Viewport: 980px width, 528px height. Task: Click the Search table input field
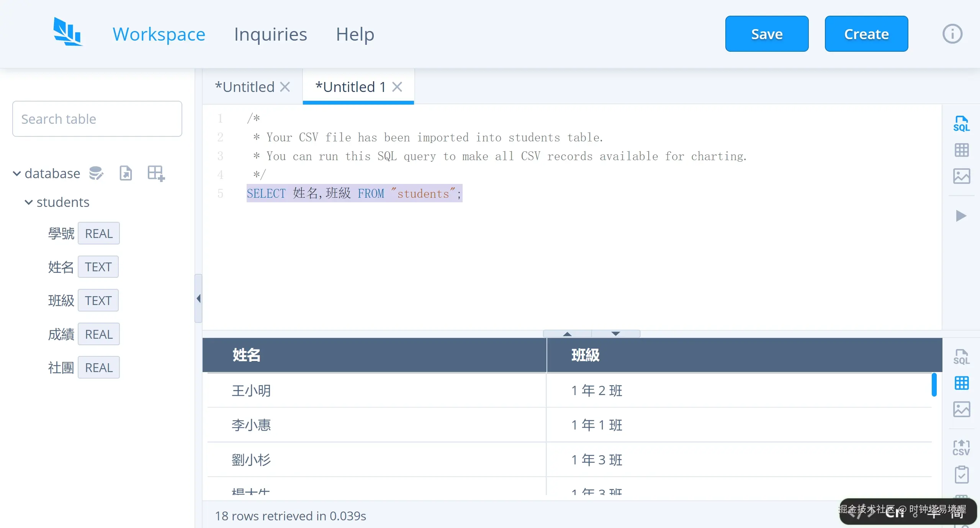pyautogui.click(x=97, y=119)
